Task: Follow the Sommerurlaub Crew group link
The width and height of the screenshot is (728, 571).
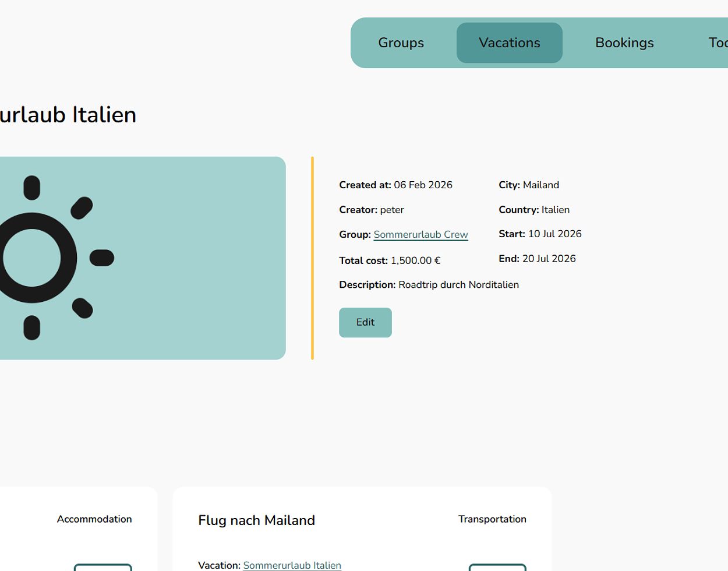Action: tap(420, 234)
